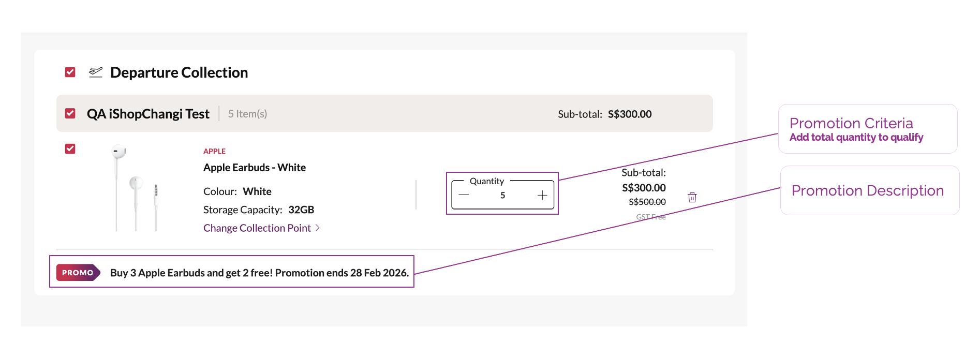Viewport: 980px width, 357px height.
Task: Click the strikethrough S$500.00 original price
Action: point(647,202)
